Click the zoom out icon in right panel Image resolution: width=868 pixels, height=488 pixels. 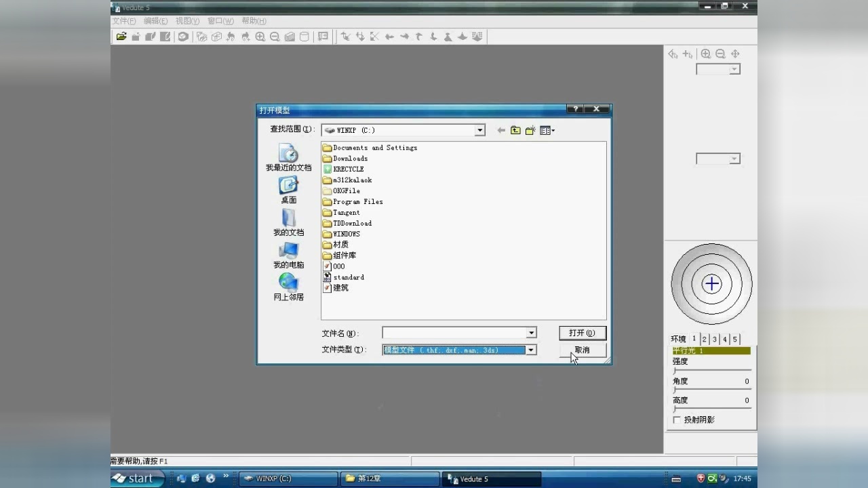[x=720, y=54]
